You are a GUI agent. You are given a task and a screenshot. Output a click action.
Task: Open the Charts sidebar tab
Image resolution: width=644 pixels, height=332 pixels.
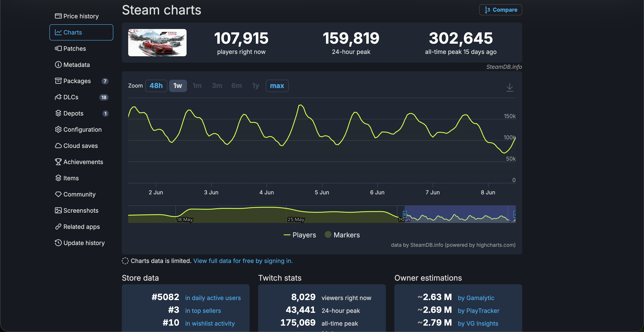[81, 32]
